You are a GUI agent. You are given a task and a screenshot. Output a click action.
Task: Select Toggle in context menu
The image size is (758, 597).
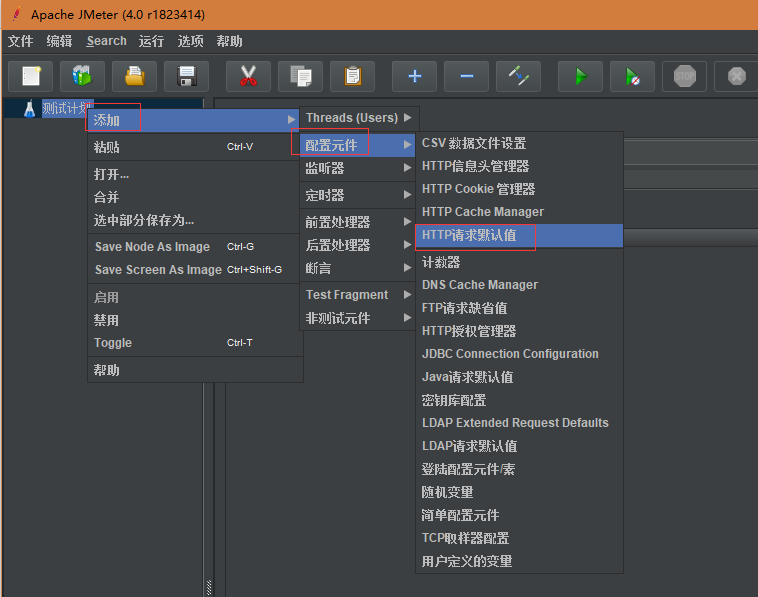[195, 343]
